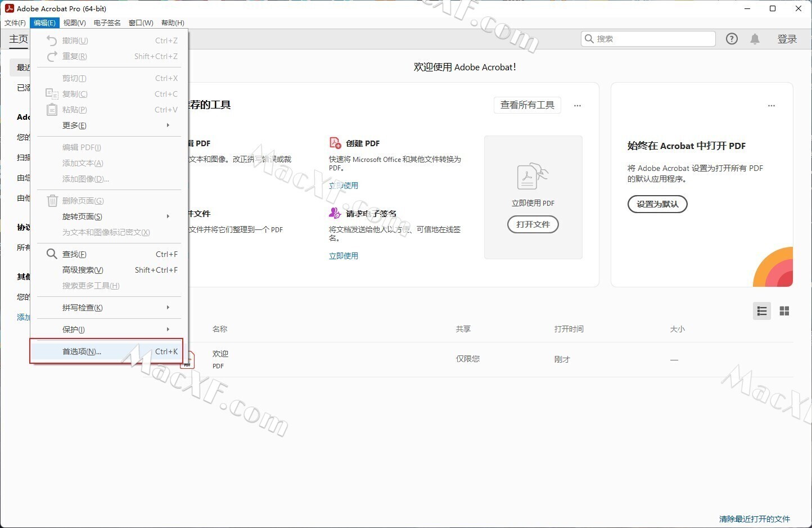Viewport: 812px width, 528px height.
Task: Switch to the 主页 tab
Action: (x=19, y=39)
